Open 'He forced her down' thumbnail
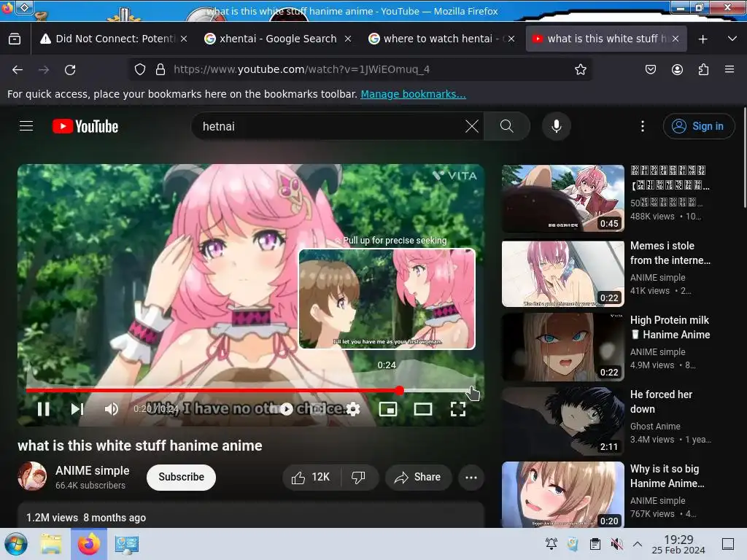 563,421
